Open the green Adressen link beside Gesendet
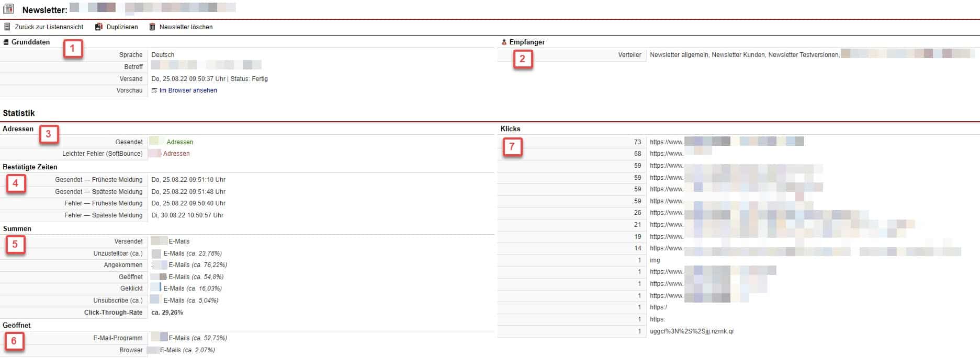980x358 pixels. 179,142
